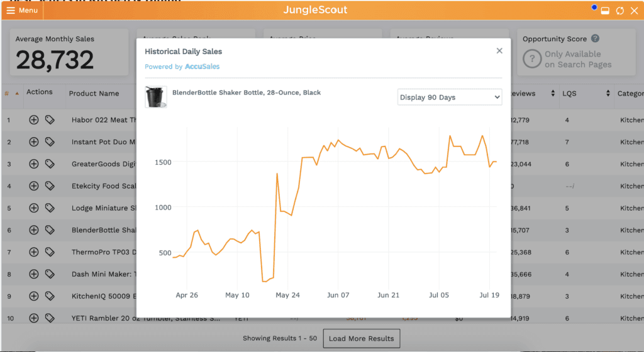The height and width of the screenshot is (352, 644).
Task: Click the Opportunity Score help icon
Action: [x=595, y=39]
